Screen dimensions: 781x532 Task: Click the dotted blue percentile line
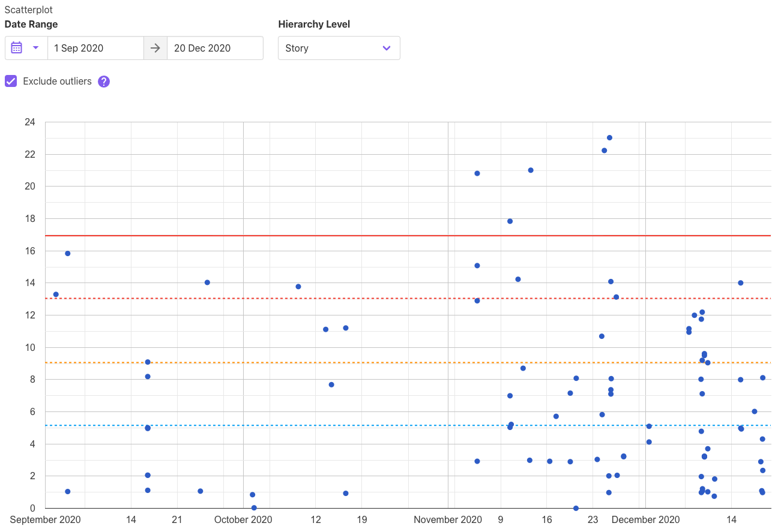tap(408, 425)
